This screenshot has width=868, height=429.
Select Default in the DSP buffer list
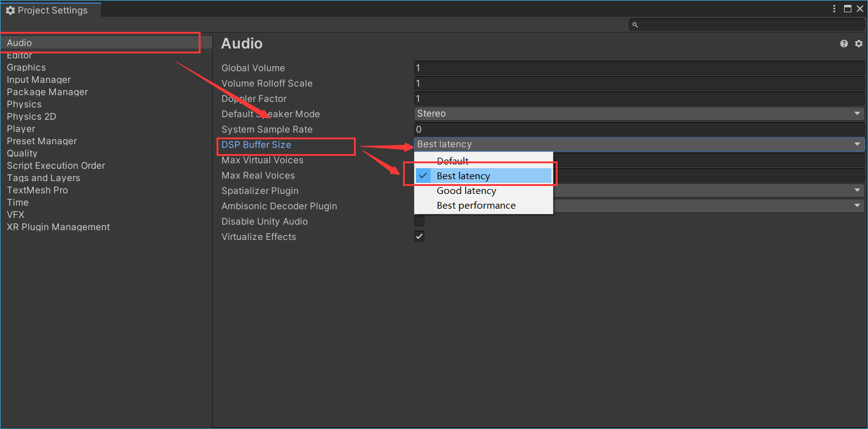pos(453,161)
